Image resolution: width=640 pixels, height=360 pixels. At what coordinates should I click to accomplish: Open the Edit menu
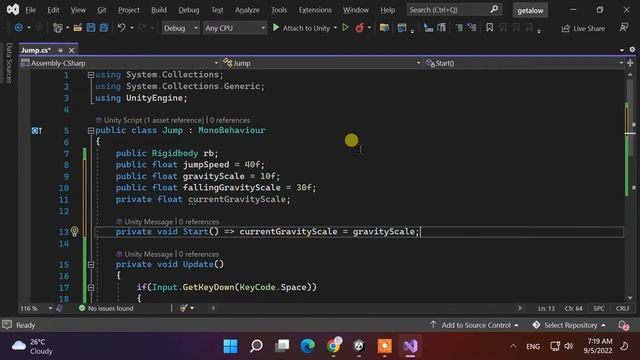tap(53, 10)
